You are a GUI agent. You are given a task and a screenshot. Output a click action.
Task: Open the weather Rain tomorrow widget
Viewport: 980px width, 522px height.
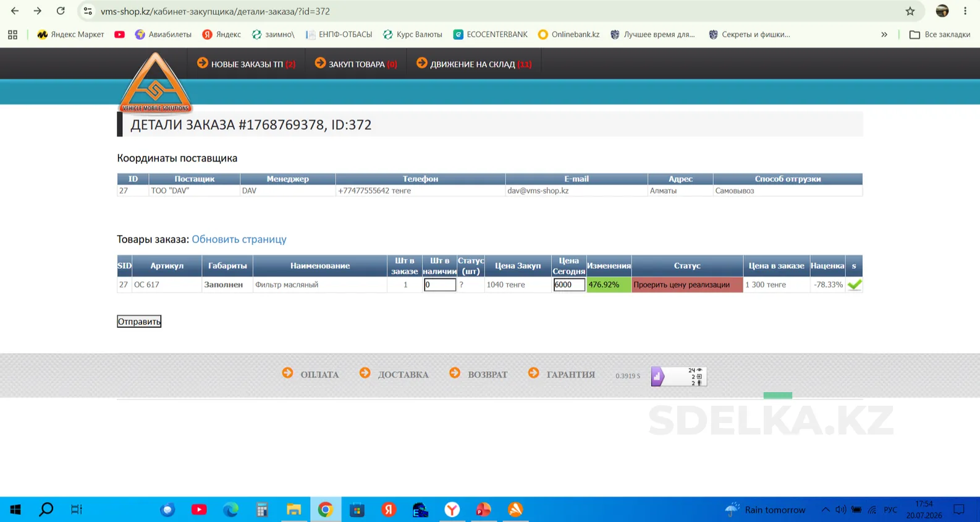(x=765, y=510)
